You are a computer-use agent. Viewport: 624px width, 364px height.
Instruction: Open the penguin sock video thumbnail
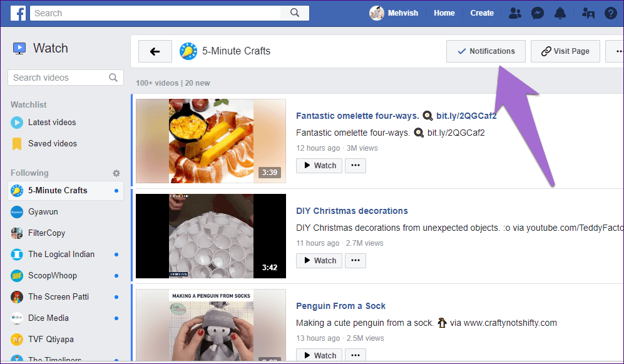[x=211, y=325]
